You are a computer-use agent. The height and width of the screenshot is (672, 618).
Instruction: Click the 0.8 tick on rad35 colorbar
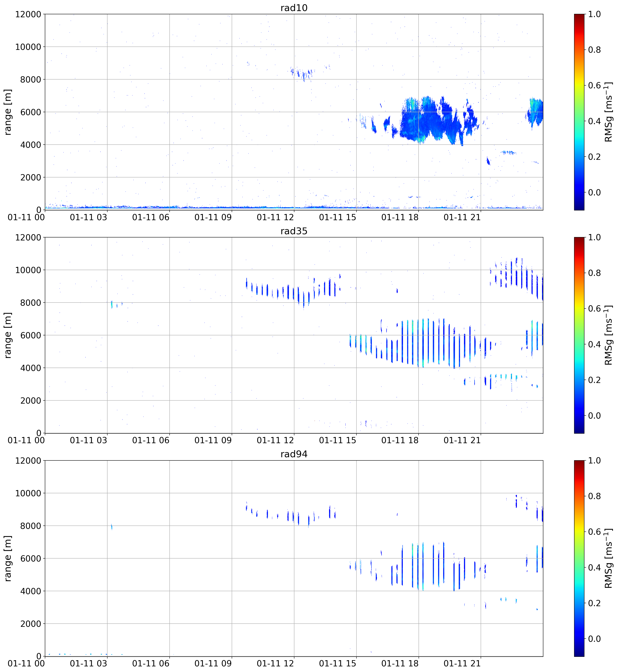(595, 273)
